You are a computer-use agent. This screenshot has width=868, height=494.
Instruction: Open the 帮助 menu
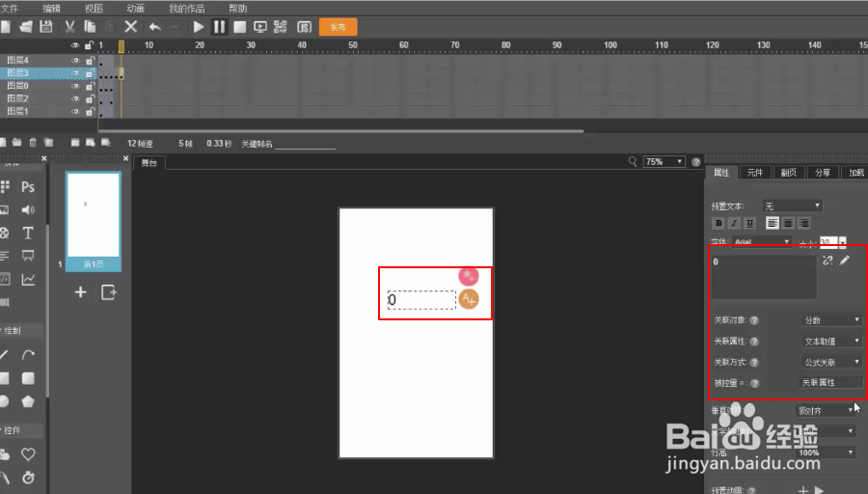pyautogui.click(x=237, y=9)
